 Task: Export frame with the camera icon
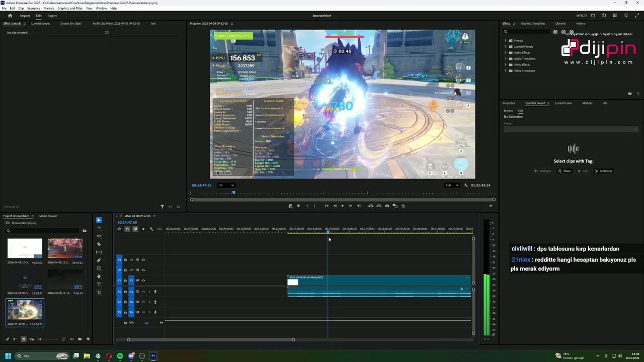pyautogui.click(x=387, y=206)
